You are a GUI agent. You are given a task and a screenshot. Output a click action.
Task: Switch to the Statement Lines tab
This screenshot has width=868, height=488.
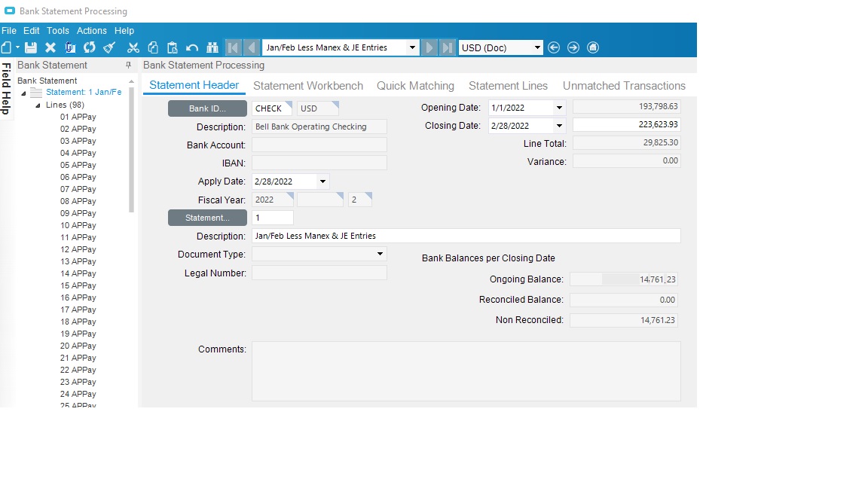click(508, 86)
